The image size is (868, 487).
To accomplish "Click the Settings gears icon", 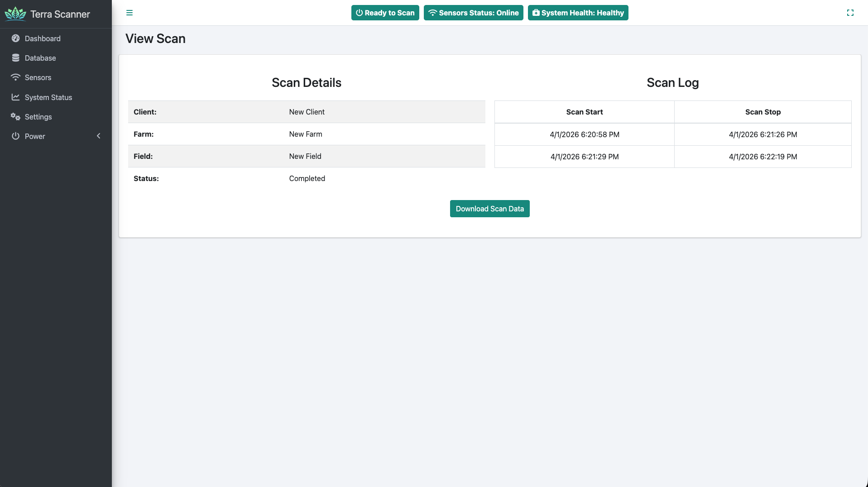I will [x=15, y=117].
